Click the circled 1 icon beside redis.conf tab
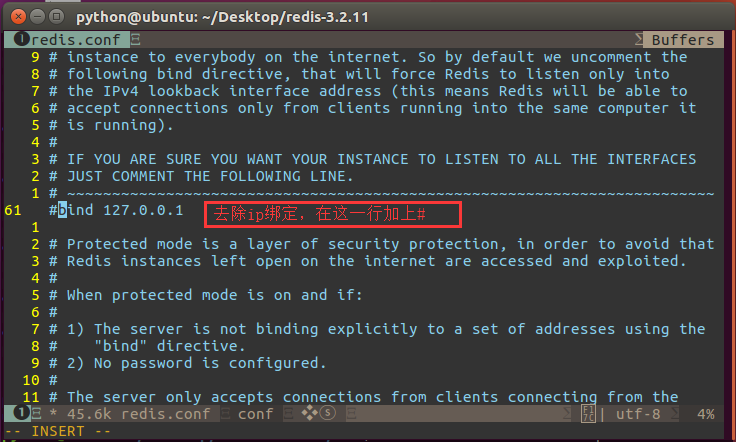 tap(22, 39)
